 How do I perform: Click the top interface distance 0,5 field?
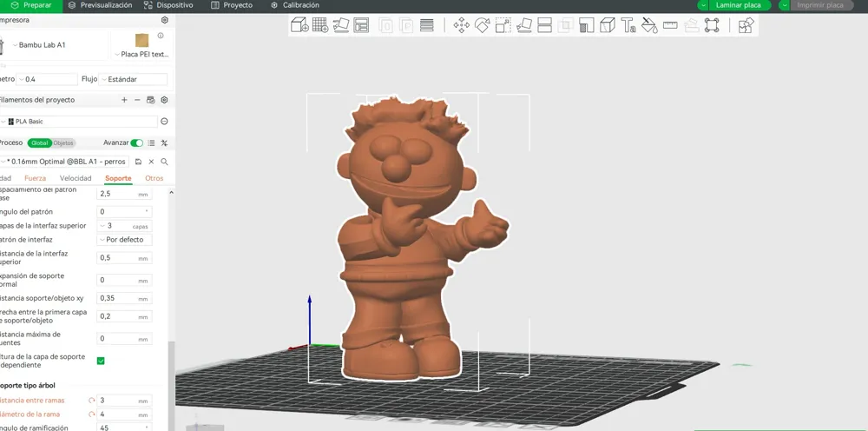124,258
